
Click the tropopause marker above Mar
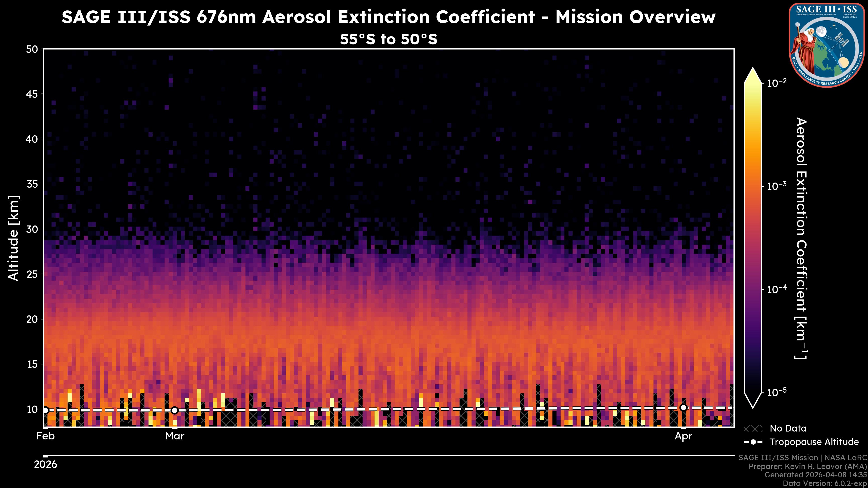point(175,410)
